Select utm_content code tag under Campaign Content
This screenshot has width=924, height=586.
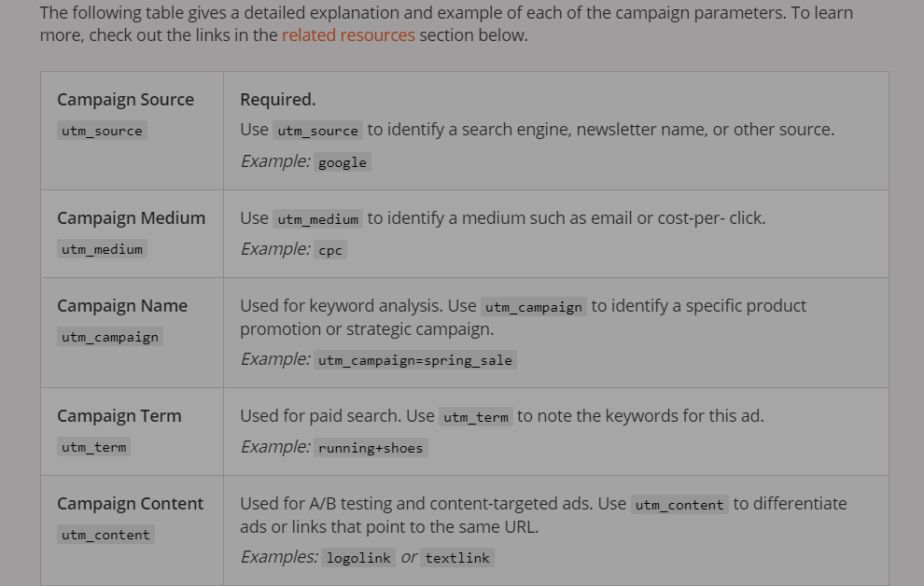click(x=106, y=535)
